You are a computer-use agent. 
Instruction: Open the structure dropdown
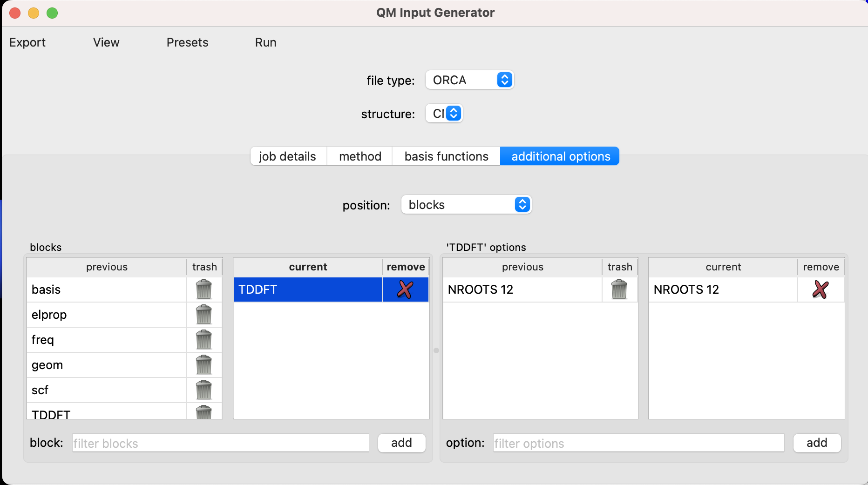coord(444,114)
